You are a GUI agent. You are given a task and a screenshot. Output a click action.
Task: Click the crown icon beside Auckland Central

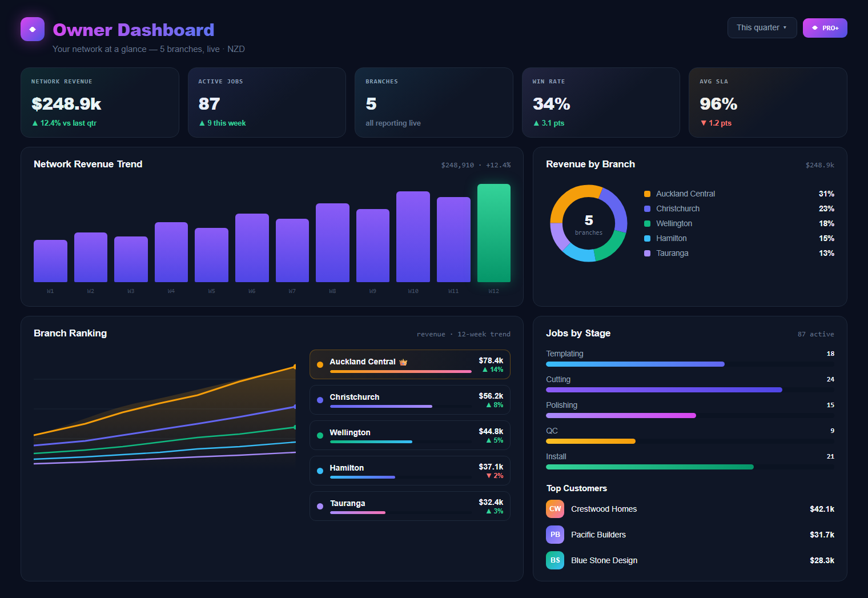[403, 362]
